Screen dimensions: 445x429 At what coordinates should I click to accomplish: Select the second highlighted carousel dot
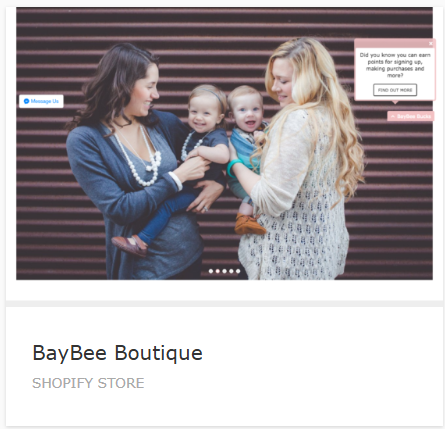pos(218,271)
